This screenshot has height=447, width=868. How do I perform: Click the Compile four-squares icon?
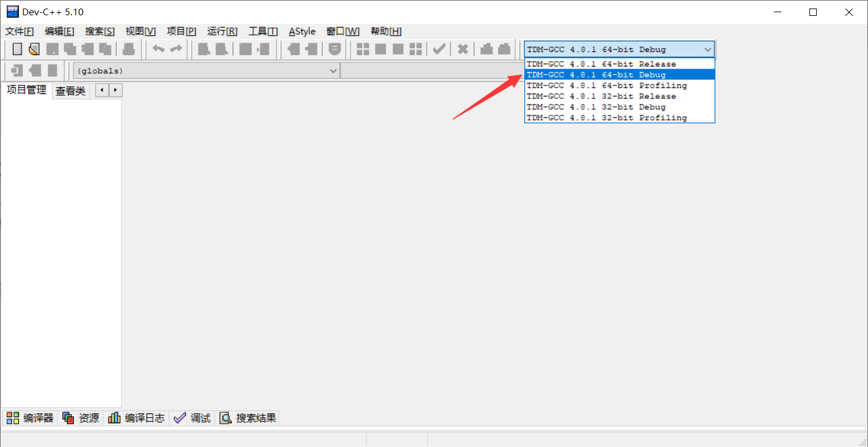click(x=363, y=49)
